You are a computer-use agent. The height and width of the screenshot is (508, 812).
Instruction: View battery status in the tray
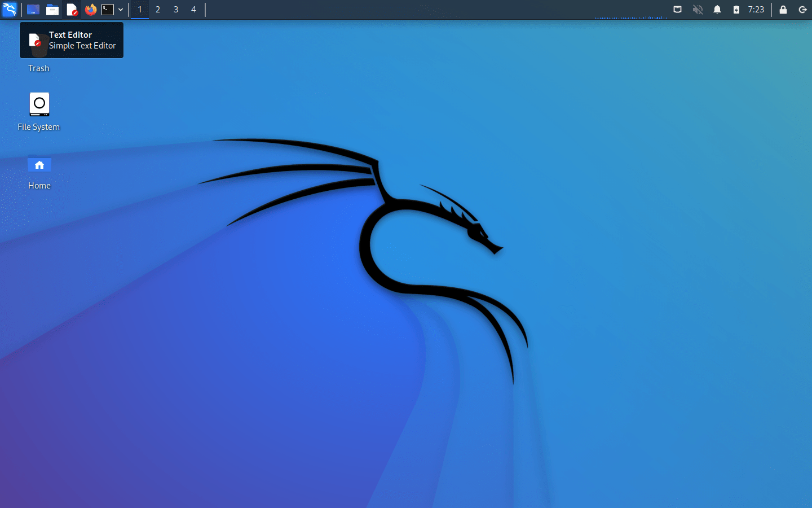click(x=735, y=10)
